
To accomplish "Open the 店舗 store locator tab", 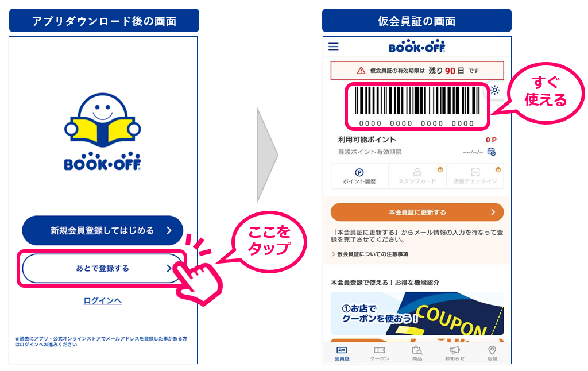I will click(492, 353).
